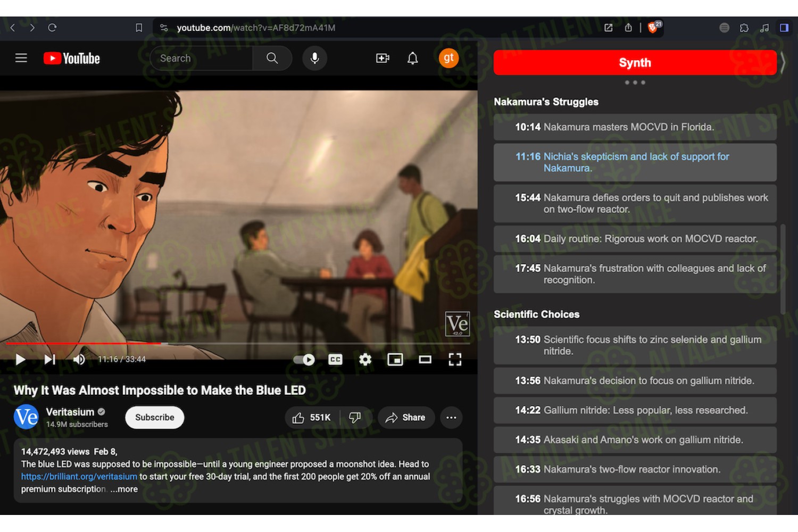The image size is (798, 532).
Task: Open the Create video icon
Action: (383, 59)
